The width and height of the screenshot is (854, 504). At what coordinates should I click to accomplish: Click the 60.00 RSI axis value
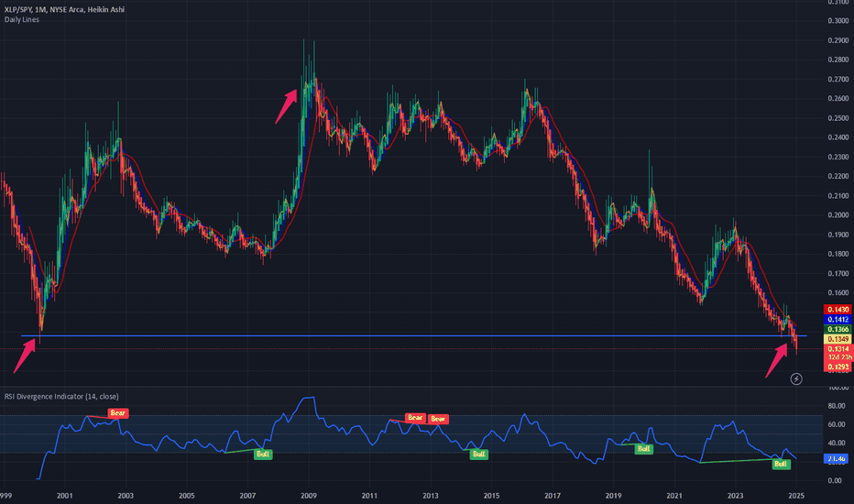click(836, 424)
